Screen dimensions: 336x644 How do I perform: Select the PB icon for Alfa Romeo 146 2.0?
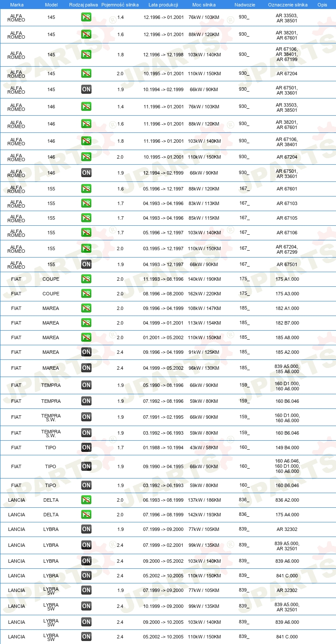86,157
